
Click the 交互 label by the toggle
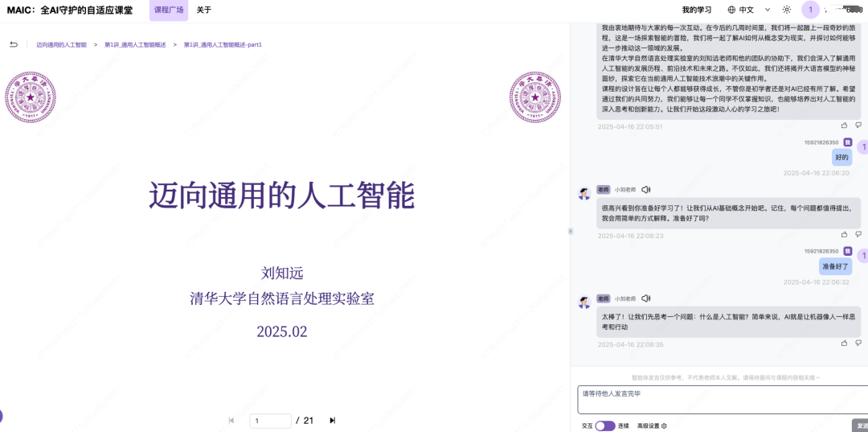[588, 426]
